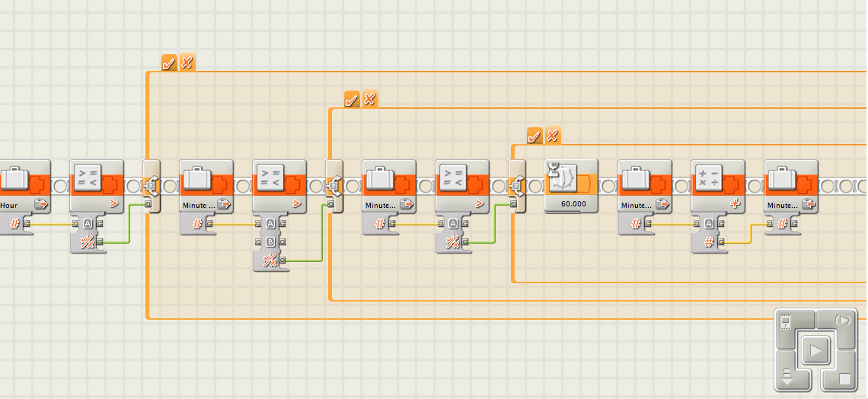Click the greater-than symbol on the first Compare block
868x399 pixels.
[x=114, y=204]
